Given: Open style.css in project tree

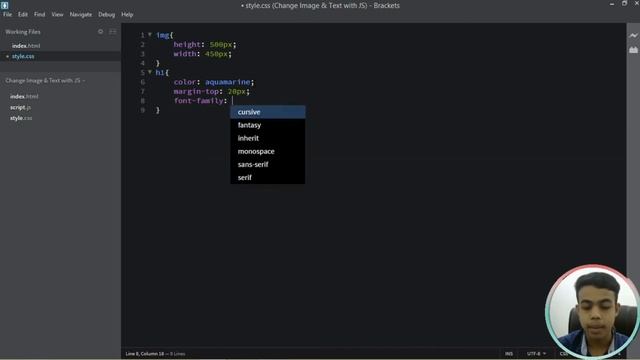Looking at the screenshot, I should [x=21, y=118].
